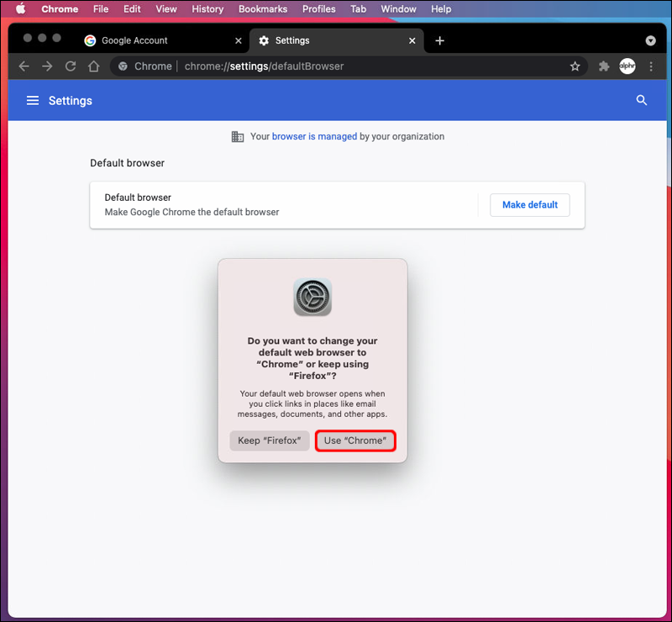Screen dimensions: 672x622
Task: Click the search settings magnifier icon
Action: 641,100
